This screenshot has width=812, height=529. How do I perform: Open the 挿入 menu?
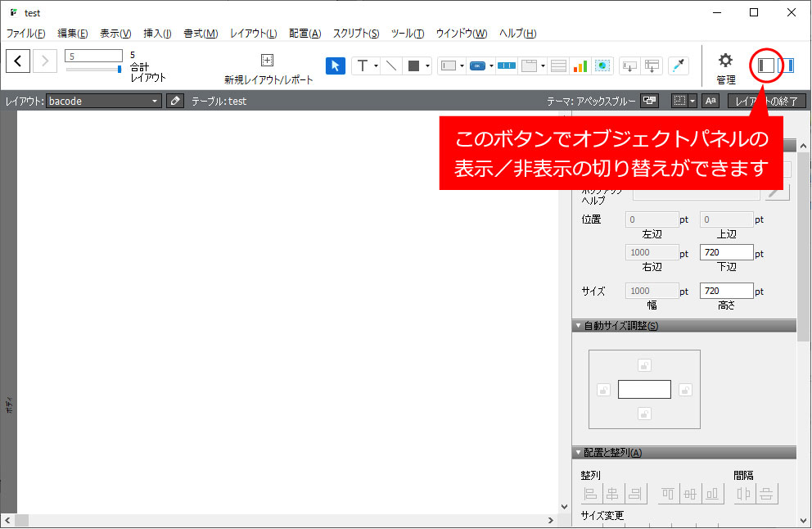(157, 33)
